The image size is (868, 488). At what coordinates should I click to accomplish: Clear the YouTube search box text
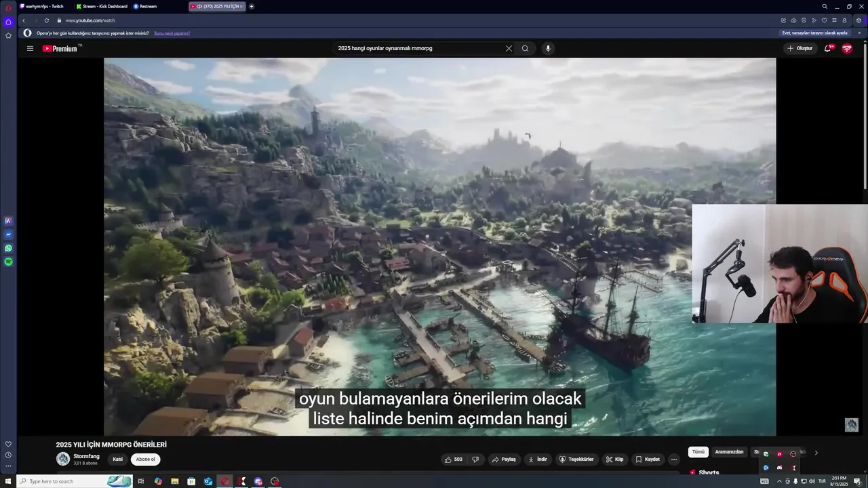point(509,48)
